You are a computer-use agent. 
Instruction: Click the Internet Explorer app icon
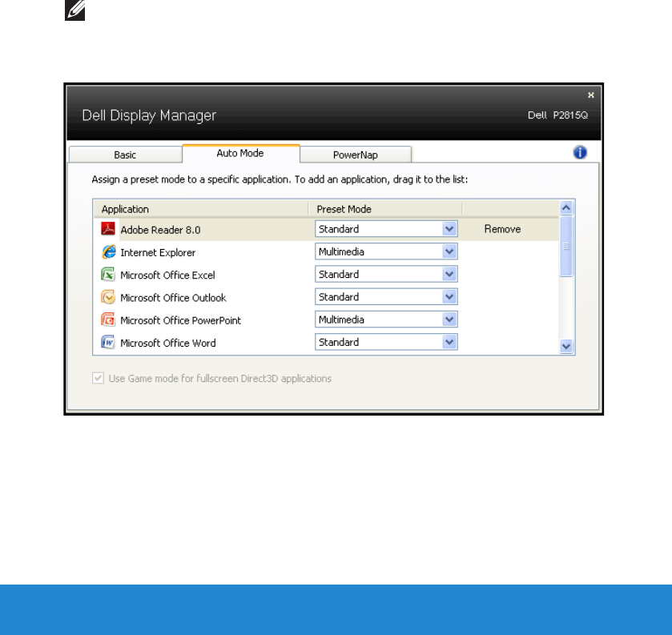tap(108, 251)
